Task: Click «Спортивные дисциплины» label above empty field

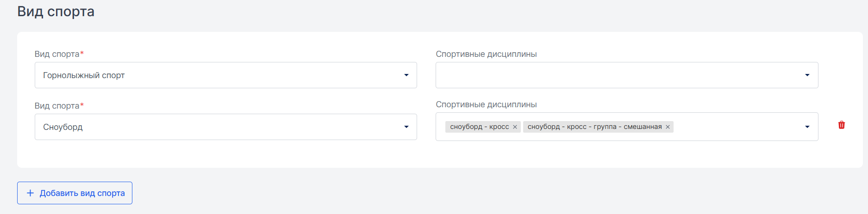Action: (x=486, y=54)
